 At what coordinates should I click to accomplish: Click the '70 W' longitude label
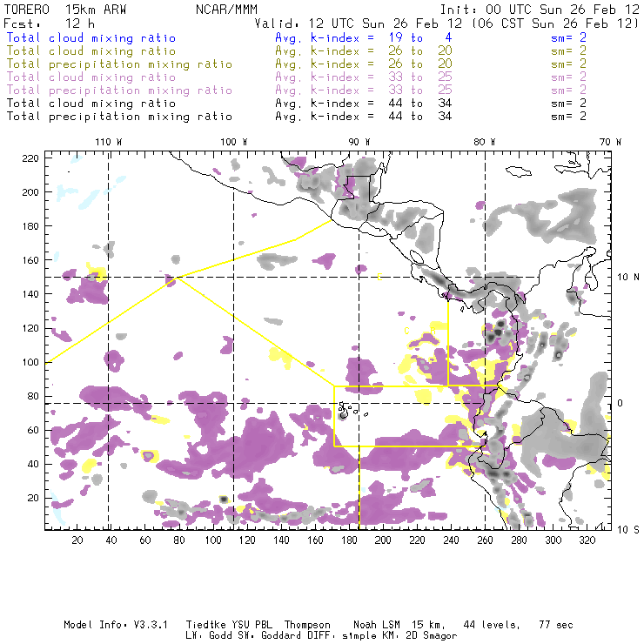coord(610,142)
